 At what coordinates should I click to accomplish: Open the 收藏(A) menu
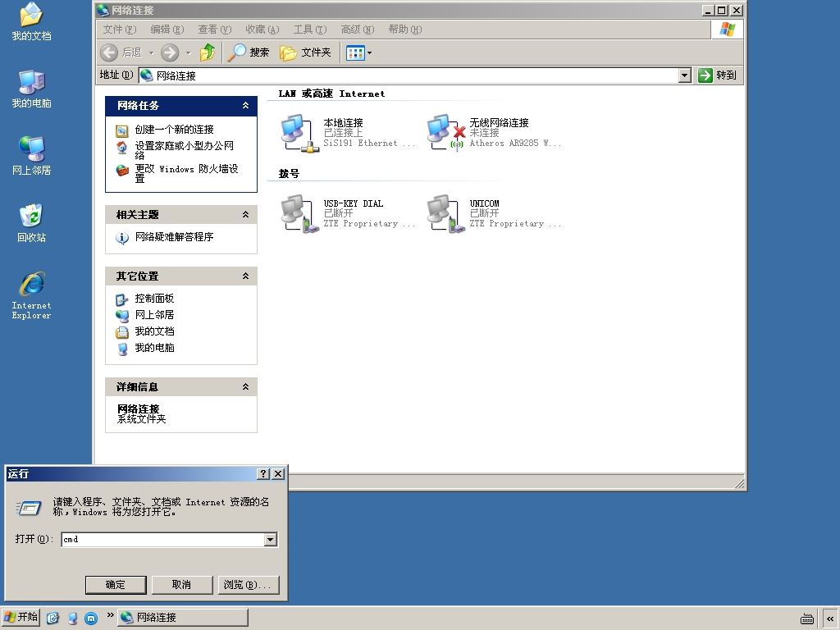(x=262, y=30)
